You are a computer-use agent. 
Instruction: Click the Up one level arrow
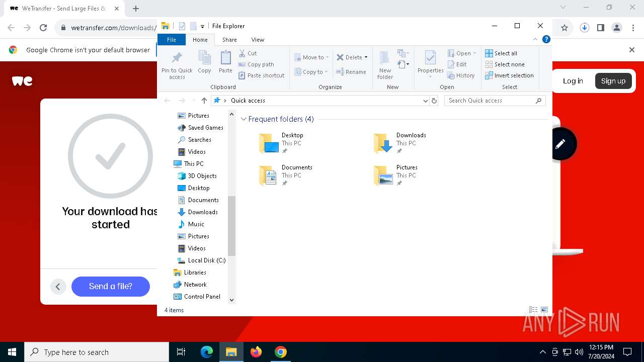point(204,101)
